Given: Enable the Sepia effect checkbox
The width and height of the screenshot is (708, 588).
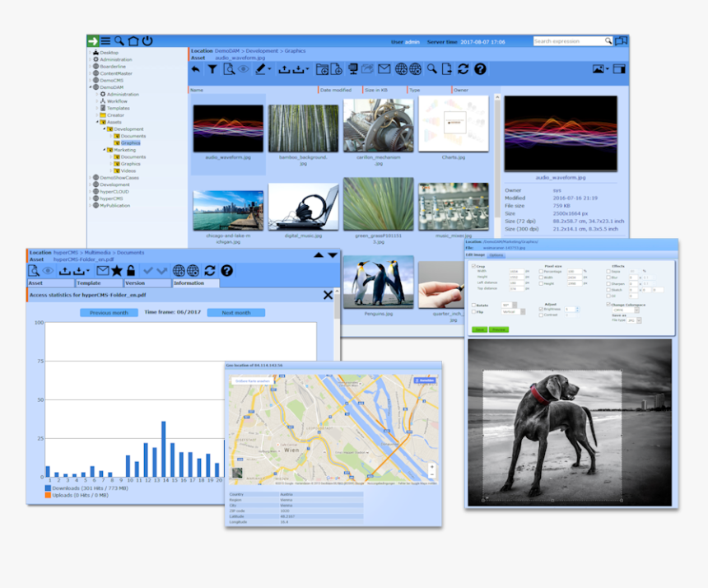Looking at the screenshot, I should [x=608, y=272].
